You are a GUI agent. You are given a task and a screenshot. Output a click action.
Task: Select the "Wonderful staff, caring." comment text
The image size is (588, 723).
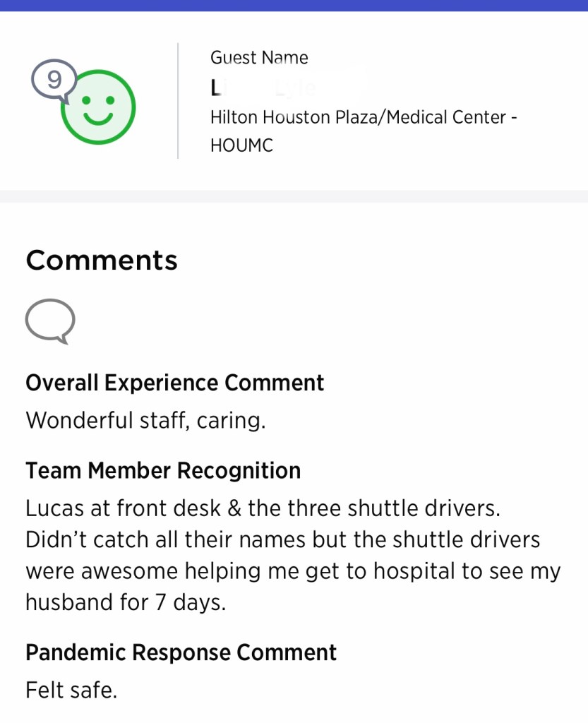(x=145, y=420)
